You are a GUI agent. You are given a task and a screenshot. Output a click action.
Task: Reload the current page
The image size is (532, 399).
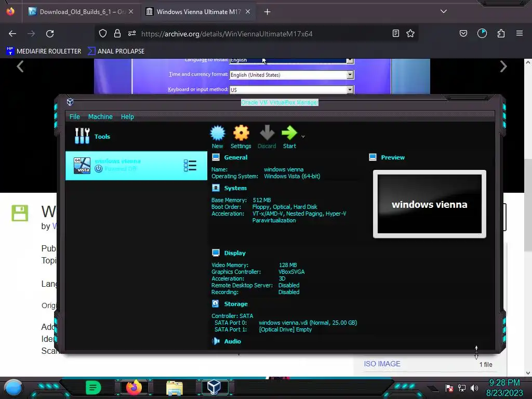coord(50,34)
